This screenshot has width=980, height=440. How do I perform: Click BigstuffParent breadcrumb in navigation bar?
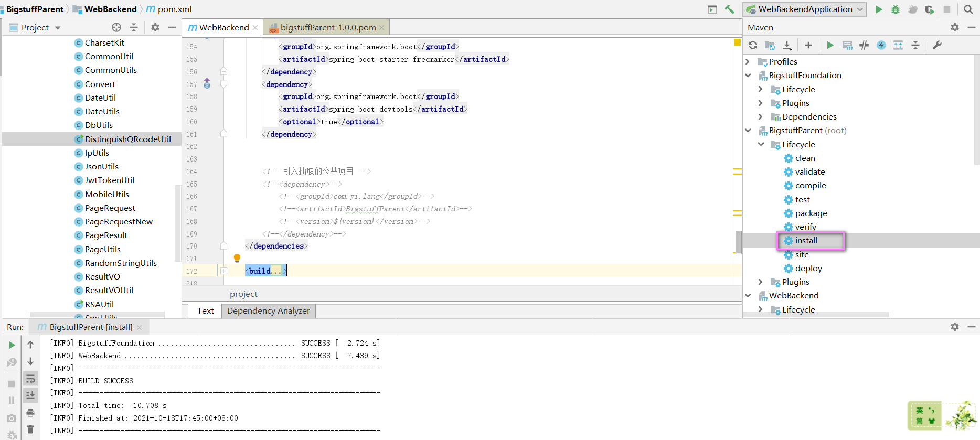pyautogui.click(x=35, y=9)
